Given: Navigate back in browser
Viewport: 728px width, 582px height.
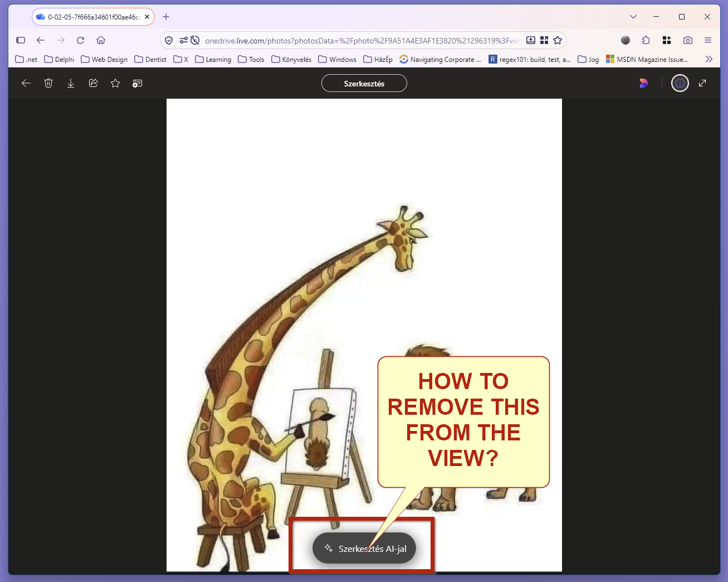Looking at the screenshot, I should tap(41, 40).
